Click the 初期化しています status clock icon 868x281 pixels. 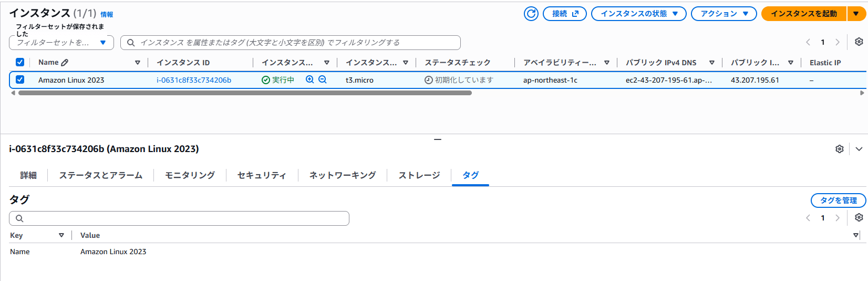429,80
